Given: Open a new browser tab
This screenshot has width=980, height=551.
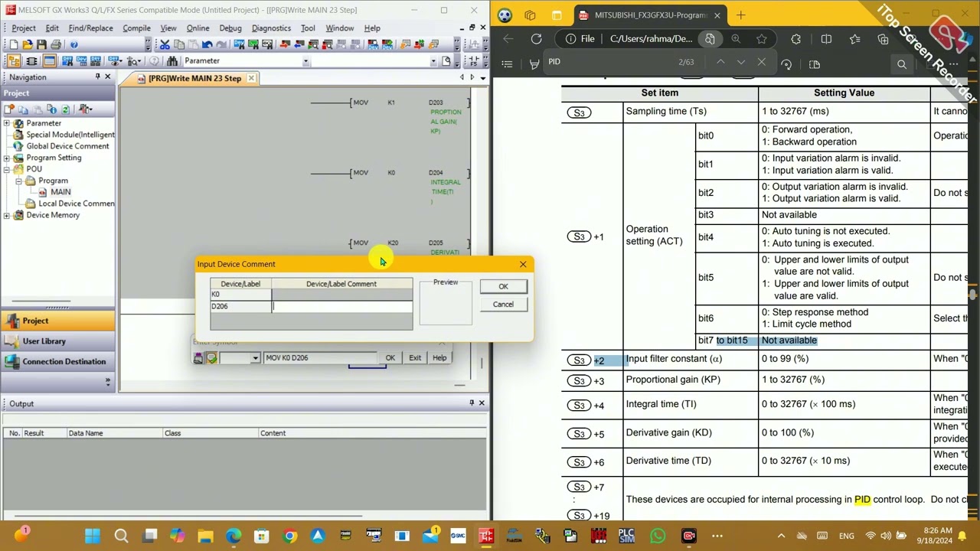Looking at the screenshot, I should [740, 15].
